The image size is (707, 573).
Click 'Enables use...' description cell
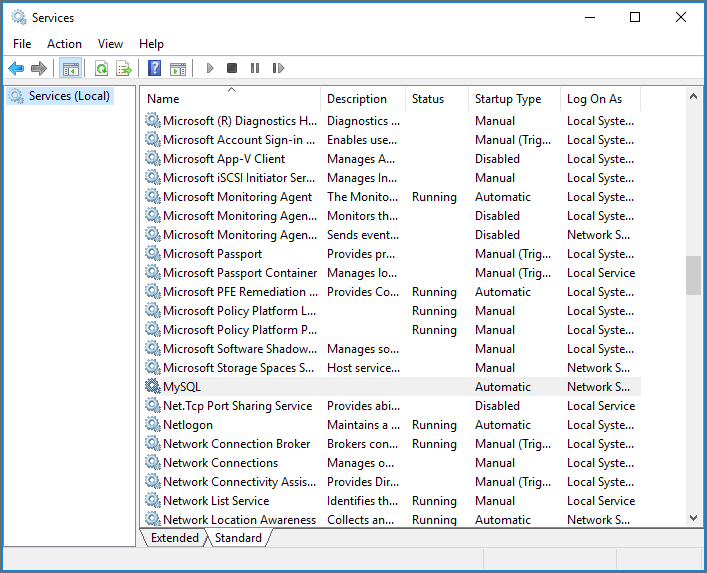click(x=362, y=140)
